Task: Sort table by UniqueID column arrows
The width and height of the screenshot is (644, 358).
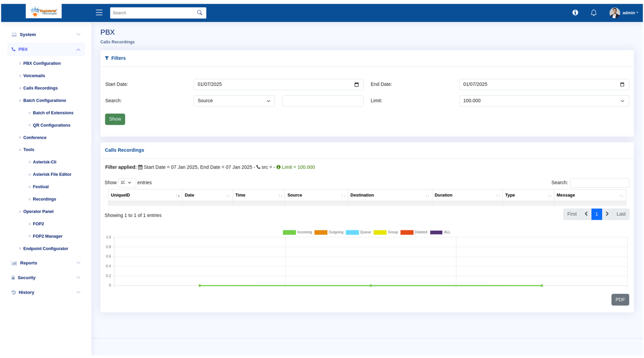Action: (x=178, y=196)
